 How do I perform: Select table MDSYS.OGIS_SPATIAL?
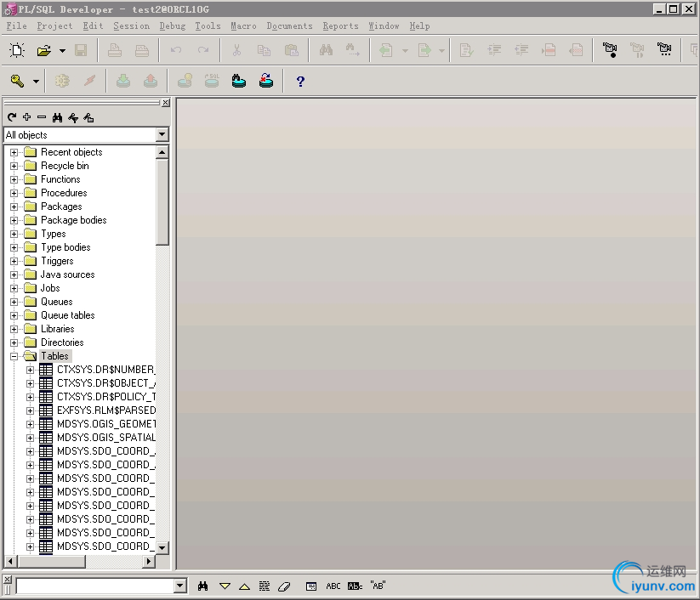[106, 437]
